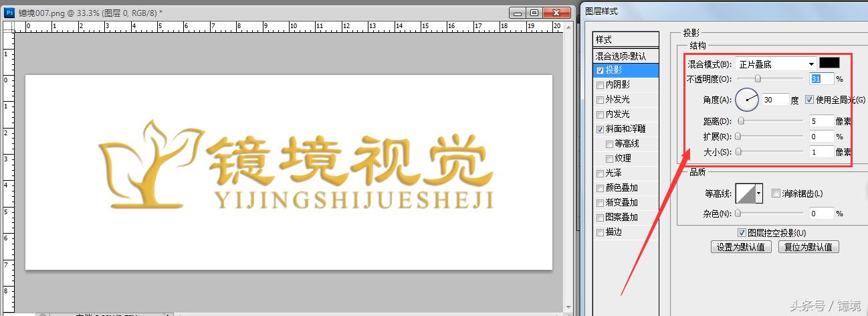Image resolution: width=868 pixels, height=316 pixels.
Task: Enable the 内阴影 style checkbox
Action: click(601, 85)
